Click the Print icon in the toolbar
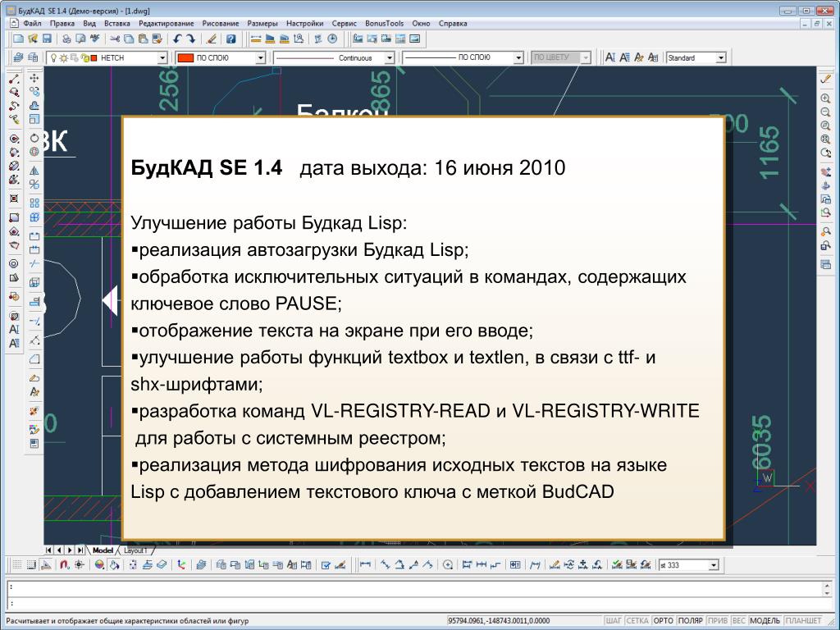Image resolution: width=840 pixels, height=630 pixels. [x=66, y=39]
